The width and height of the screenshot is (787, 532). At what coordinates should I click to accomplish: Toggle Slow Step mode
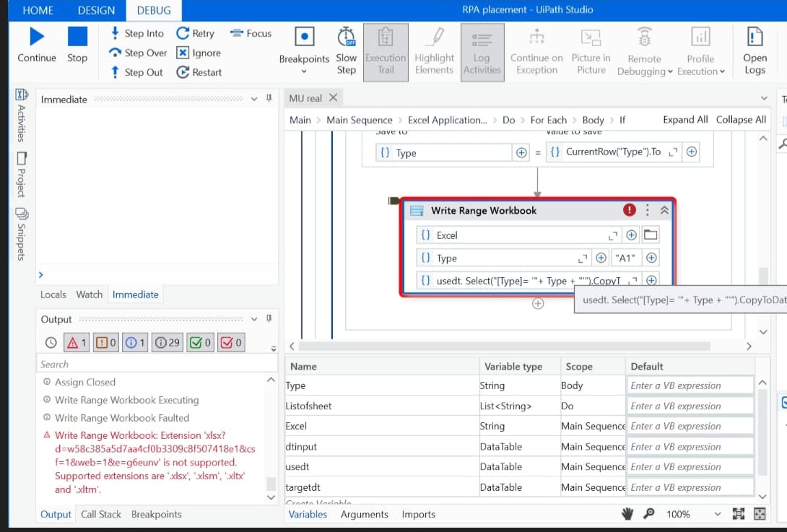point(347,51)
